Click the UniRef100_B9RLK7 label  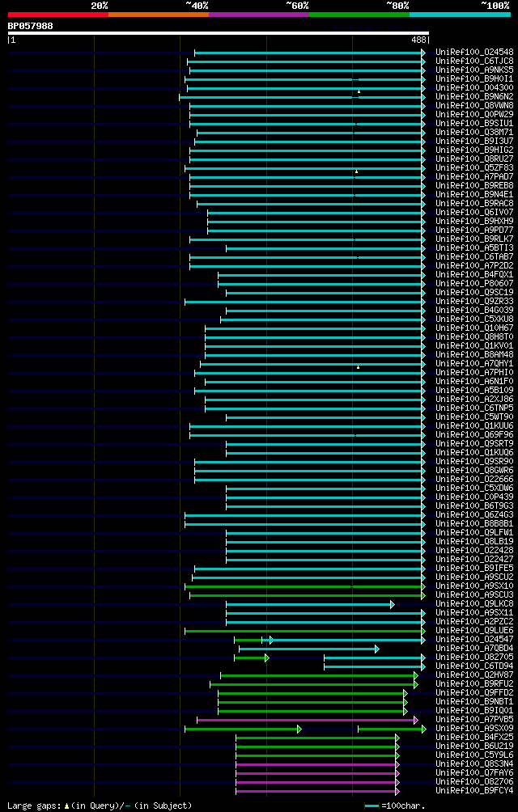pos(474,239)
